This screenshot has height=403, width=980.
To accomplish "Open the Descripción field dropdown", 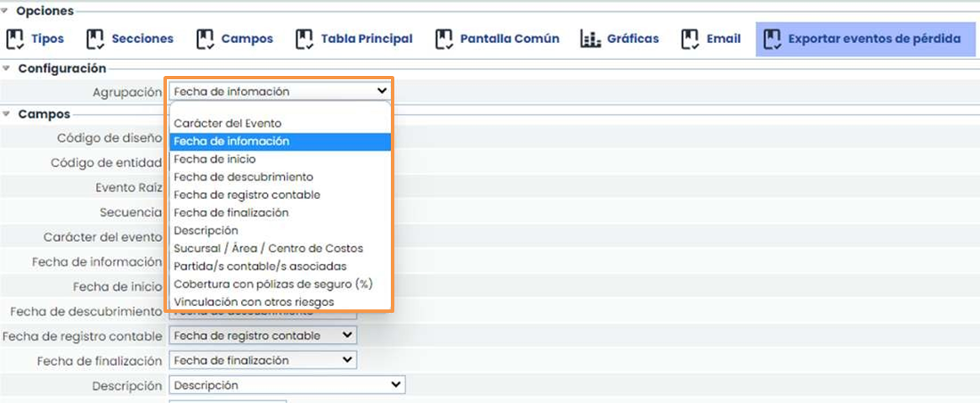I will click(x=287, y=385).
